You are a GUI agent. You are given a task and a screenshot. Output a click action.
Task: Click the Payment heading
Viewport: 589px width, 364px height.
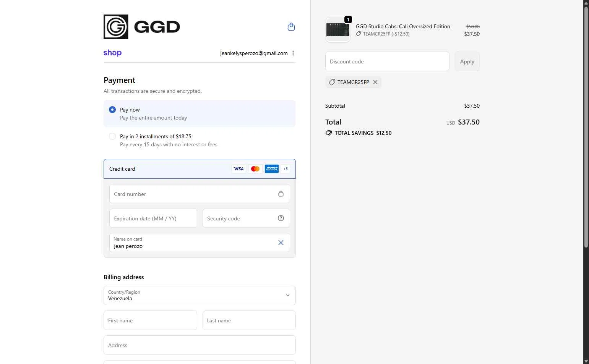tap(119, 80)
